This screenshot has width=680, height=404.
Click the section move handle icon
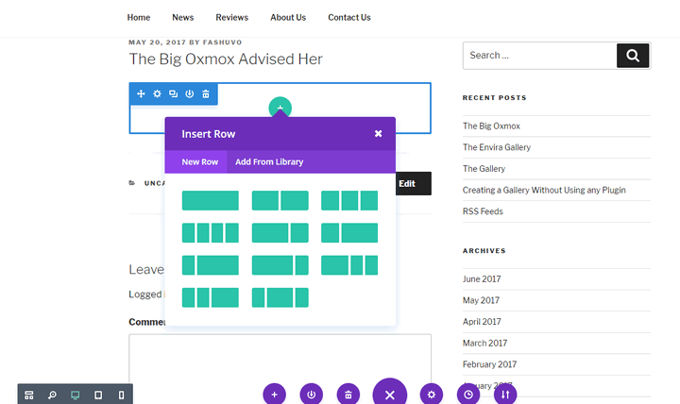pyautogui.click(x=141, y=94)
